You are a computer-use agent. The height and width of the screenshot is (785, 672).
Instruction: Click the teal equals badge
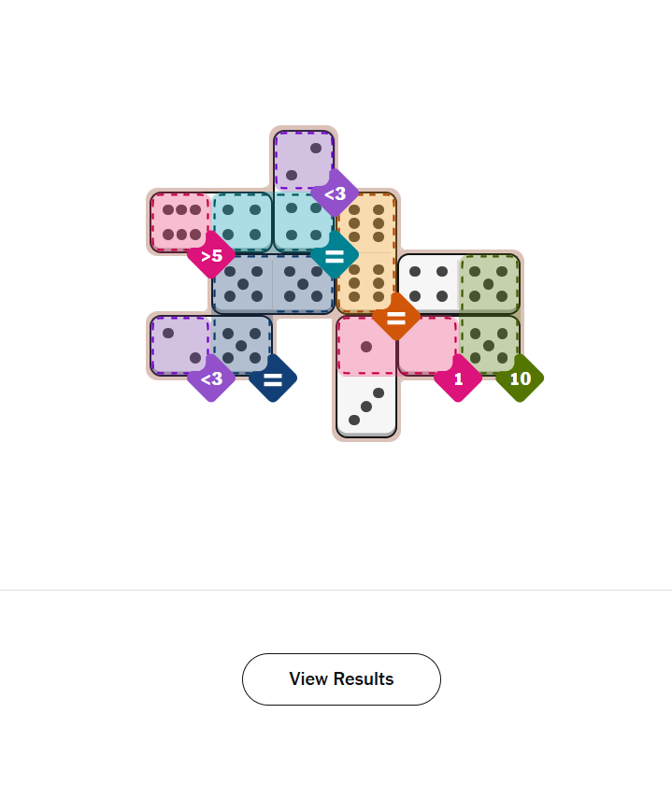coord(335,254)
